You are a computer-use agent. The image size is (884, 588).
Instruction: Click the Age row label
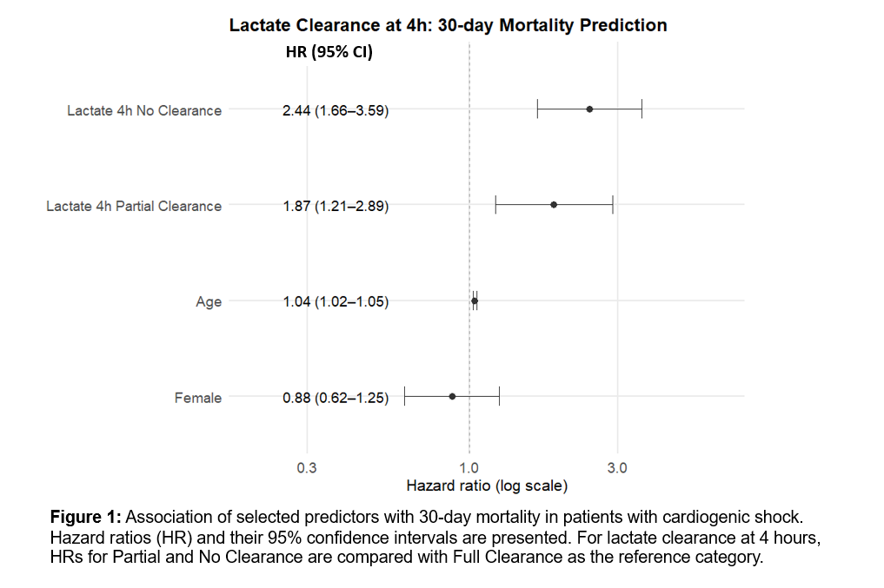209,301
